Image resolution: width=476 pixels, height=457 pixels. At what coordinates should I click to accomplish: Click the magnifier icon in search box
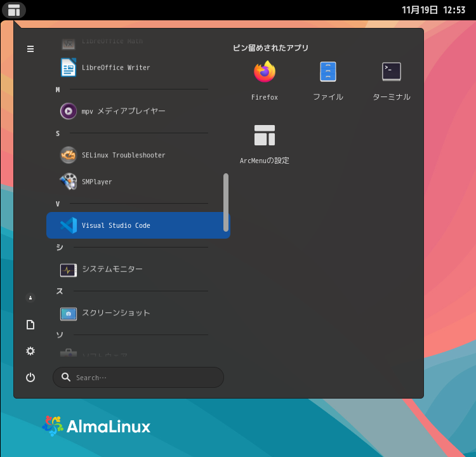tap(66, 377)
